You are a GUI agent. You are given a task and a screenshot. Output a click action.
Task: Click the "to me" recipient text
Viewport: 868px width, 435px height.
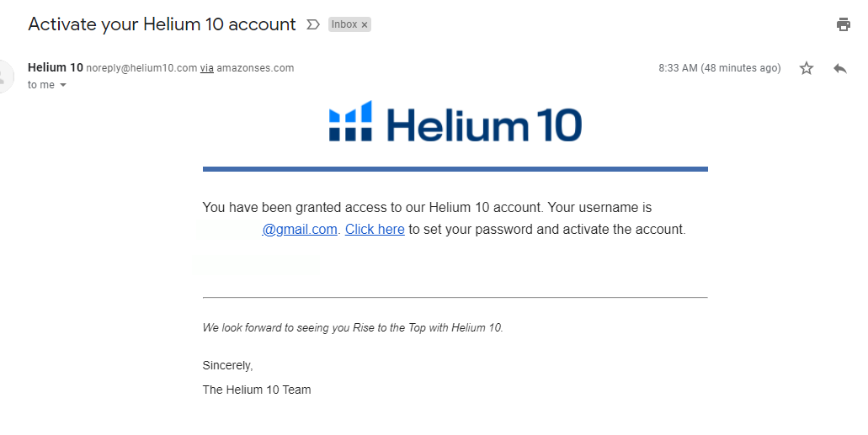(x=41, y=85)
